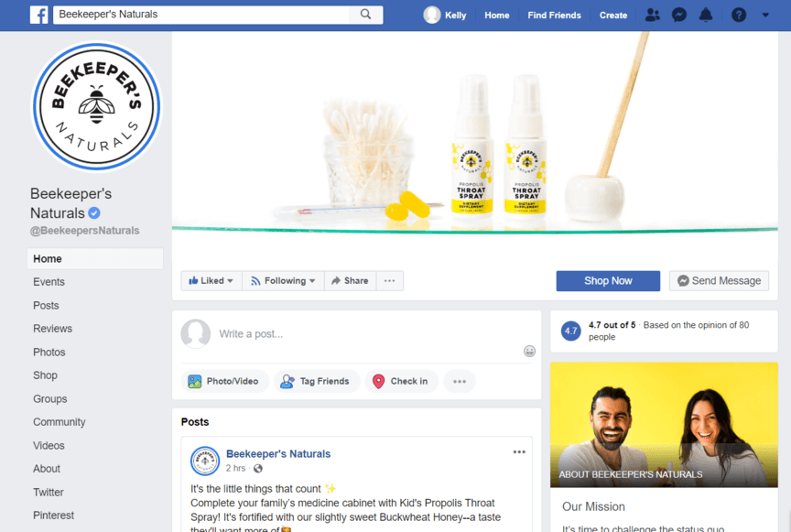
Task: Click the Send Message button
Action: (x=719, y=280)
